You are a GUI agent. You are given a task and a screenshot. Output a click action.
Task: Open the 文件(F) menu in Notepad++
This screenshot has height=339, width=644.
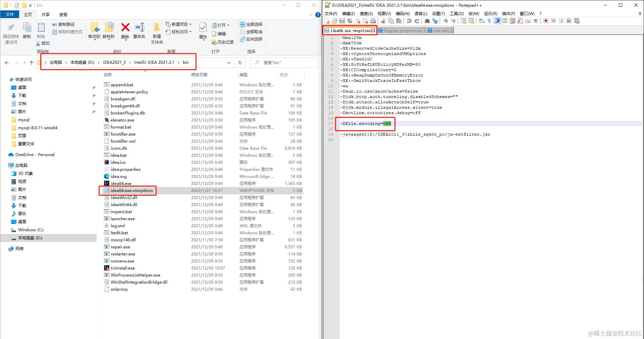[331, 13]
